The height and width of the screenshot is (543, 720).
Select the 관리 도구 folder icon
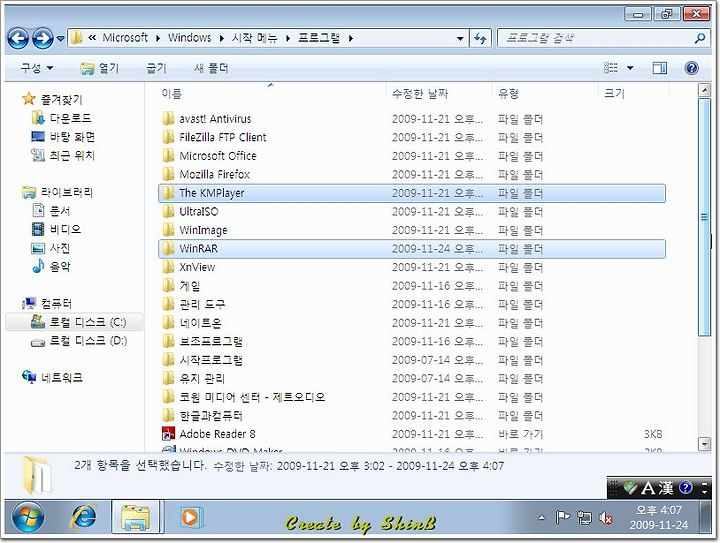168,304
